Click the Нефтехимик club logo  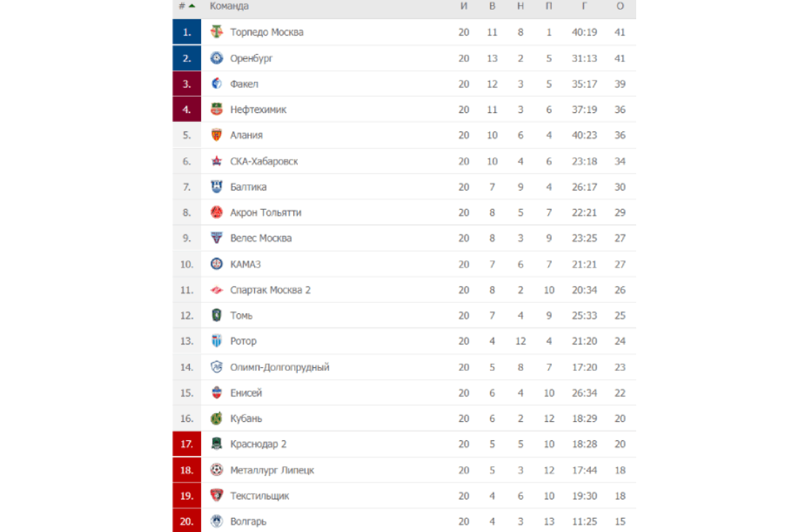click(216, 109)
